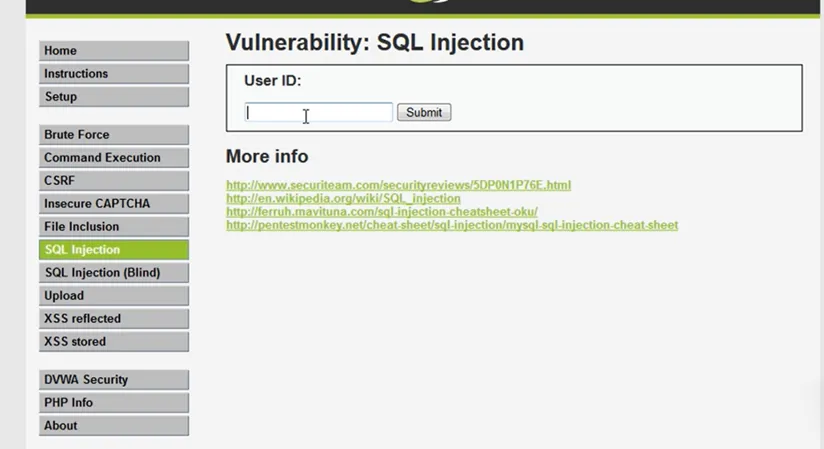Viewport: 824px width, 449px height.
Task: Go to the Instructions page
Action: point(113,74)
